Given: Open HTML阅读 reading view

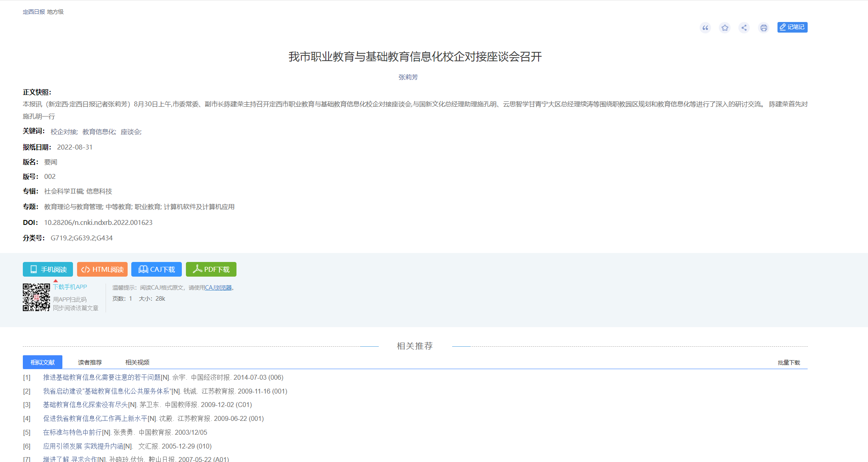Looking at the screenshot, I should (x=102, y=269).
